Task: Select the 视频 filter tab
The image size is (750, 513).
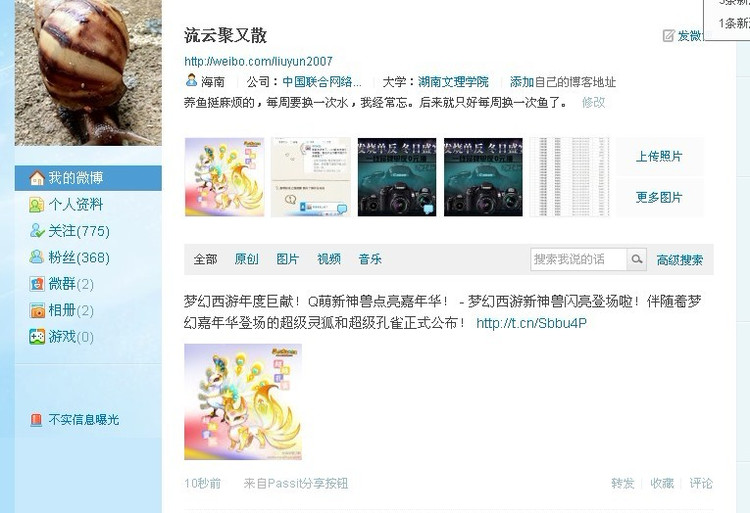Action: pos(329,259)
